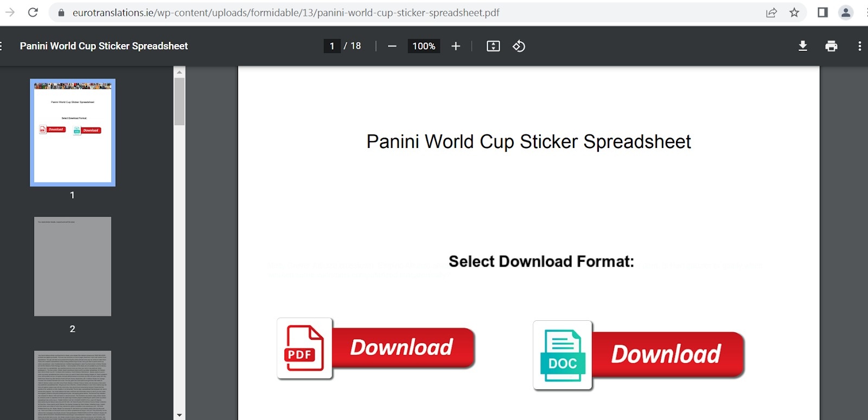Zoom out with the minus icon
868x420 pixels.
(x=392, y=46)
